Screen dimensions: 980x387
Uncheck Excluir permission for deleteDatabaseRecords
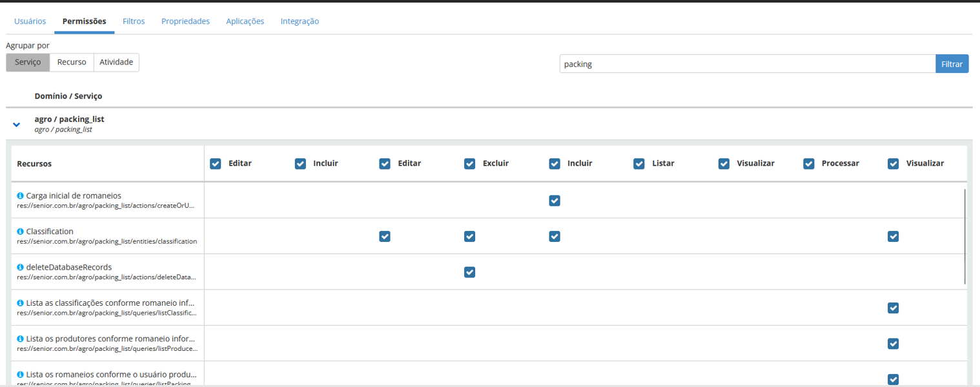[x=469, y=272]
